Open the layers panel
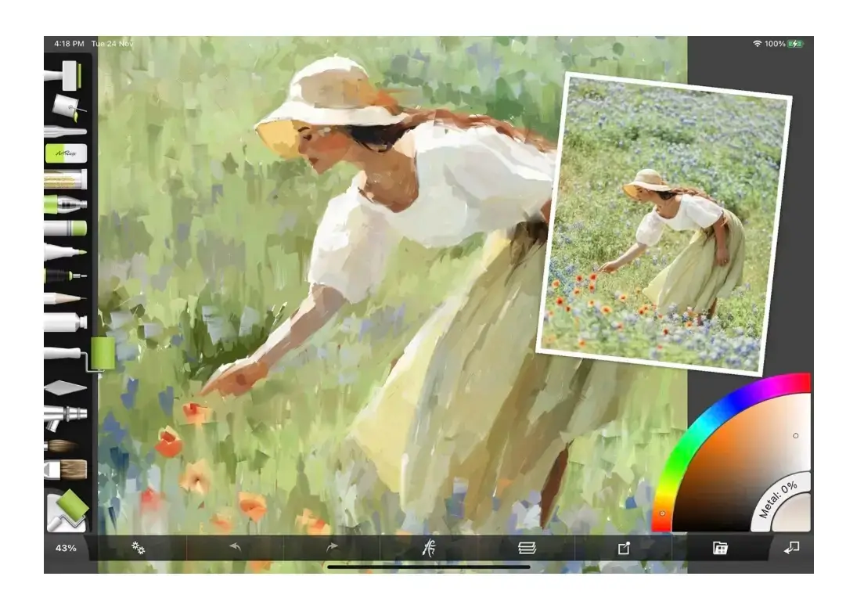This screenshot has height=616, width=864. click(x=527, y=548)
